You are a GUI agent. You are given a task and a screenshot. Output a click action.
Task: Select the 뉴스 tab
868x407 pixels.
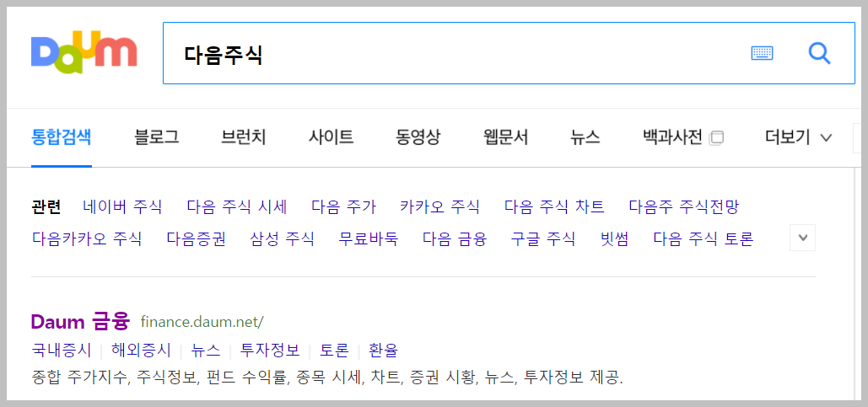click(585, 137)
